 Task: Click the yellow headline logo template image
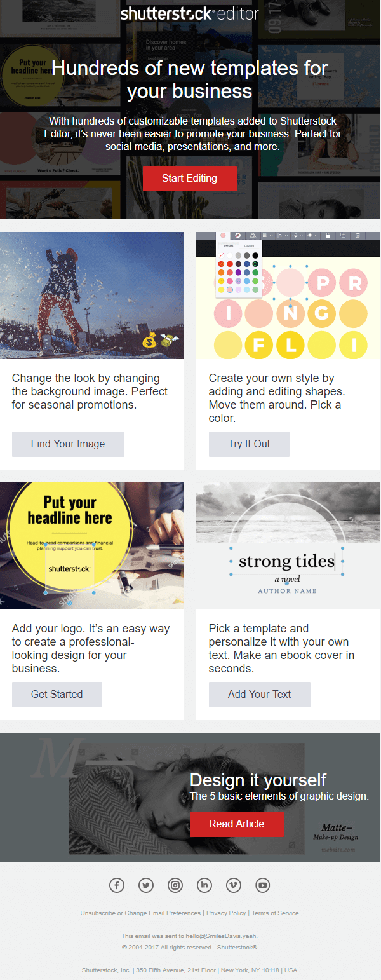[91, 546]
